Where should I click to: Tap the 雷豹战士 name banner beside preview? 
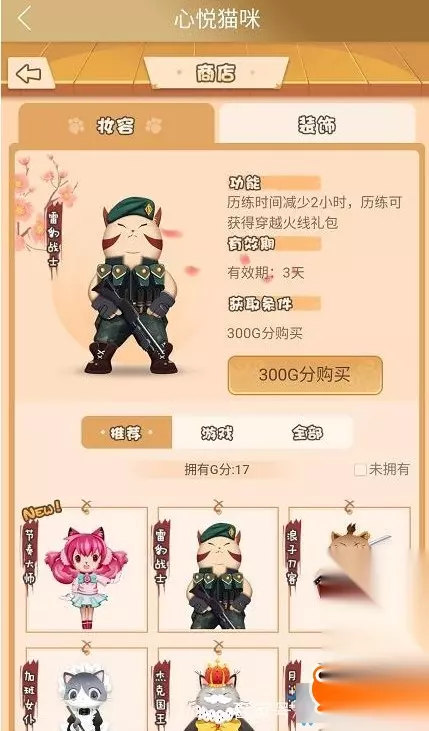coord(54,239)
